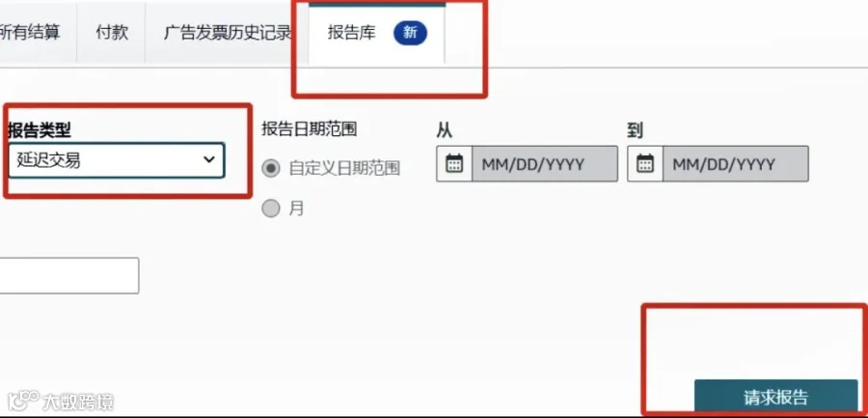The height and width of the screenshot is (418, 868).
Task: Open the From date calendar icon
Action: pos(454,164)
